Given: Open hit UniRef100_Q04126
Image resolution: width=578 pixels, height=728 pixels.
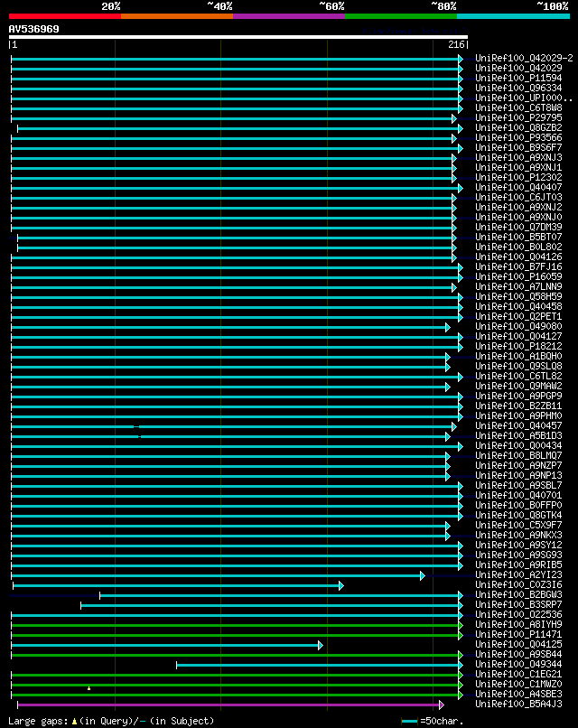Looking at the screenshot, I should coord(518,257).
